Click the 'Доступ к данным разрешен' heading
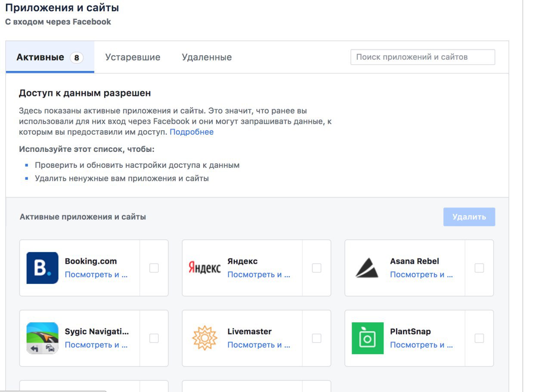The height and width of the screenshot is (392, 551). (x=85, y=93)
